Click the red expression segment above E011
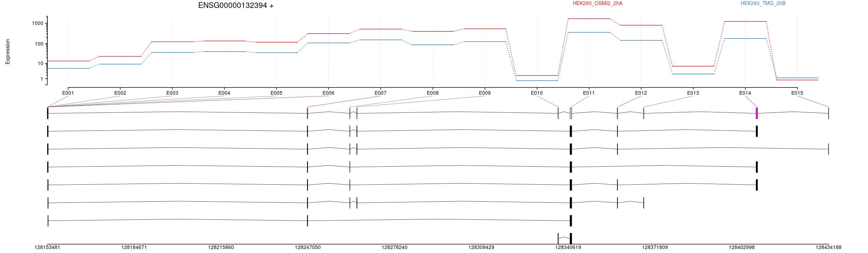This screenshot has width=868, height=253. pos(589,18)
